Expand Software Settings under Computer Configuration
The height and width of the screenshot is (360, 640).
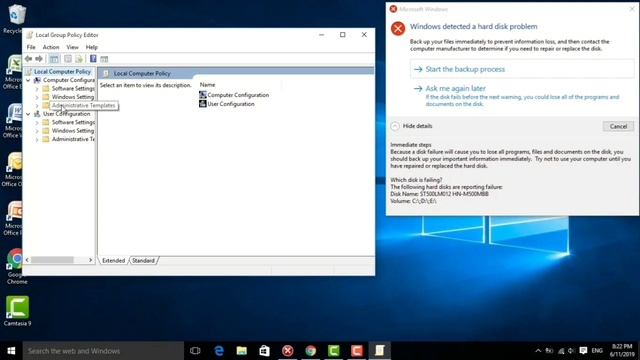(x=37, y=89)
